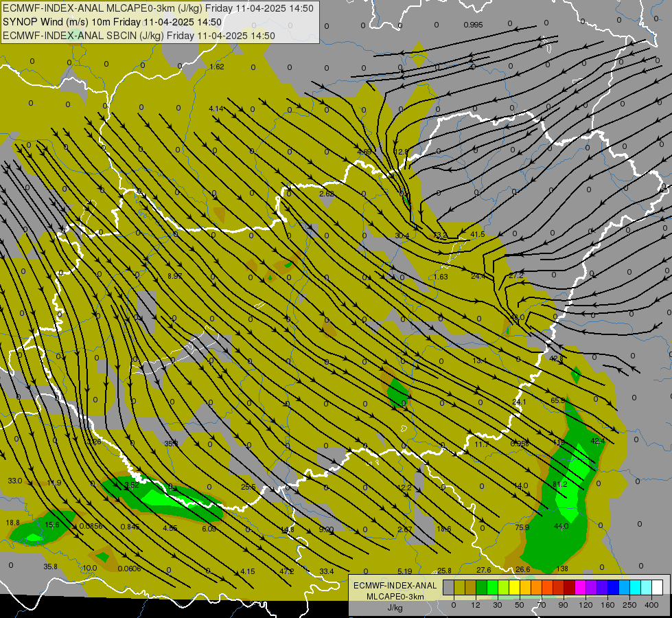Pick the olive-yellow swatch above the 0 tick
This screenshot has height=618, width=672.
[459, 587]
